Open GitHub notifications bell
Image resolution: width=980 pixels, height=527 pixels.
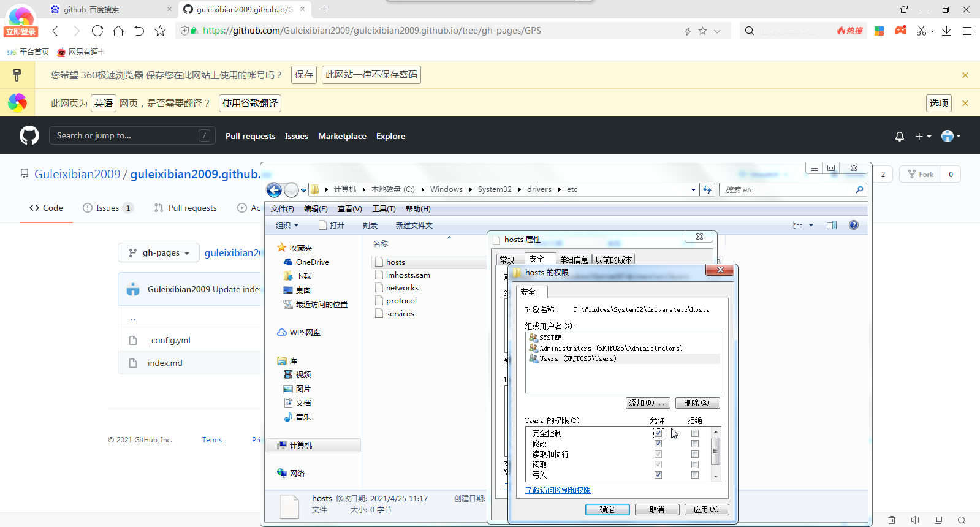pyautogui.click(x=900, y=137)
